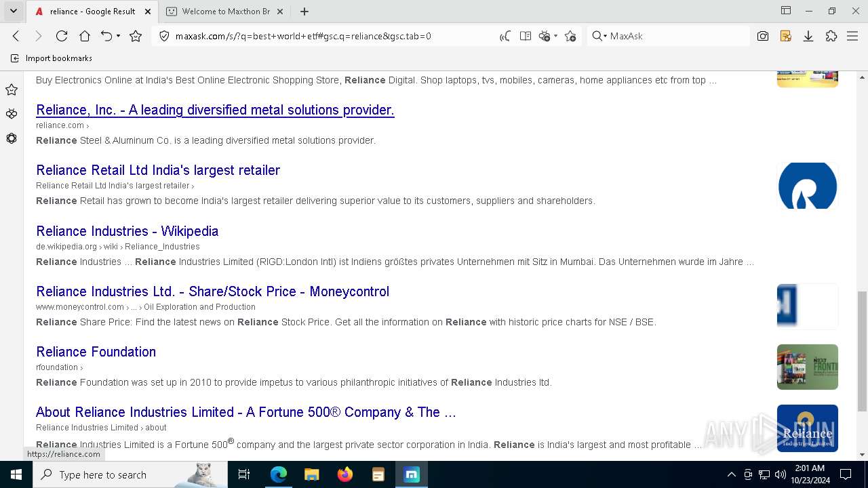Open the volume speaker control
The image size is (868, 488).
coord(781,474)
